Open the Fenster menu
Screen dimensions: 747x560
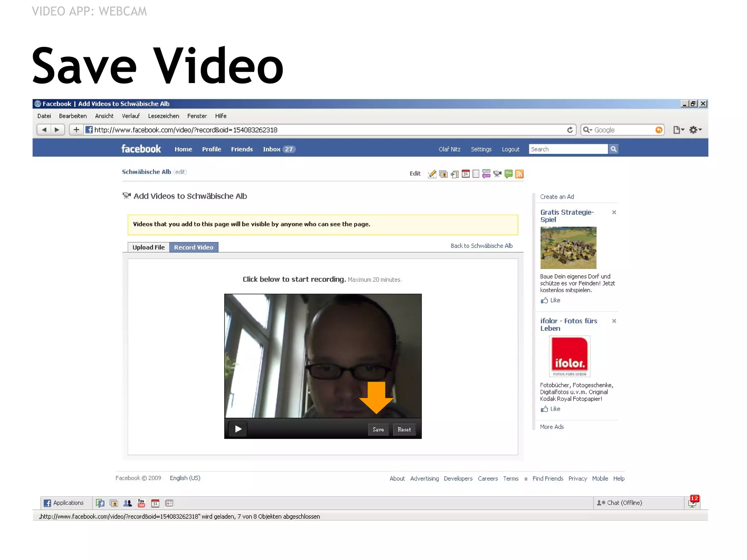pos(197,116)
